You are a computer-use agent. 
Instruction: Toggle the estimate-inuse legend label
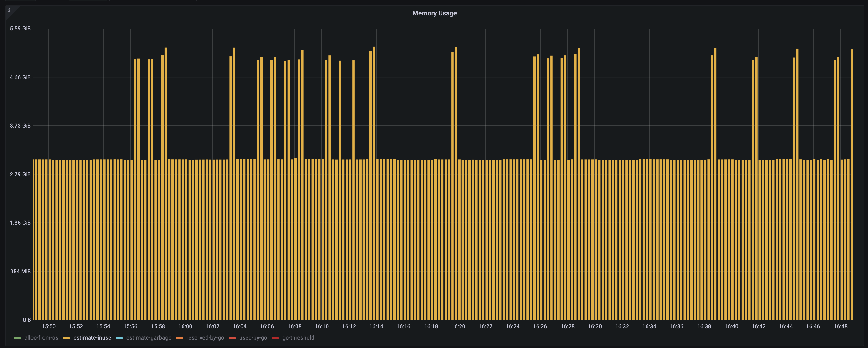92,337
